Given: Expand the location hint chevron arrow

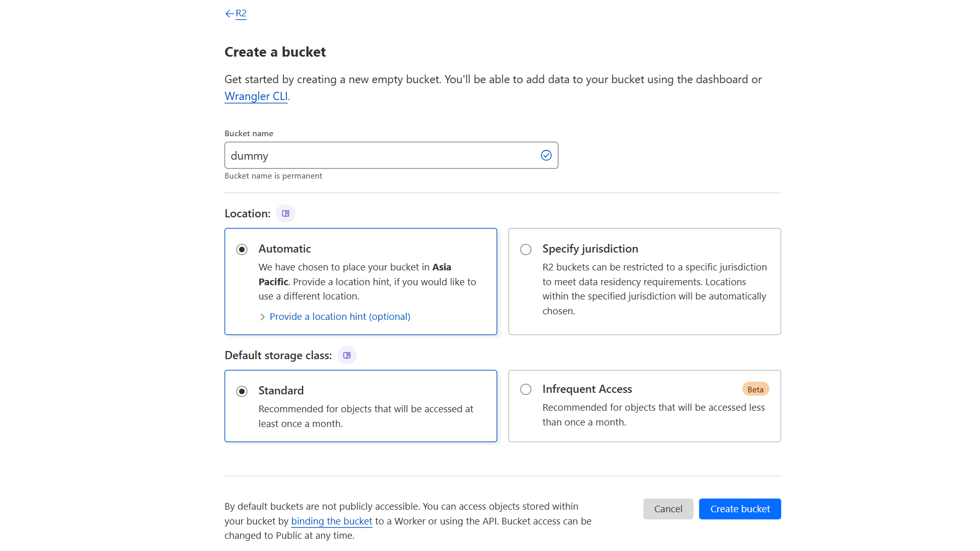Looking at the screenshot, I should coord(262,317).
